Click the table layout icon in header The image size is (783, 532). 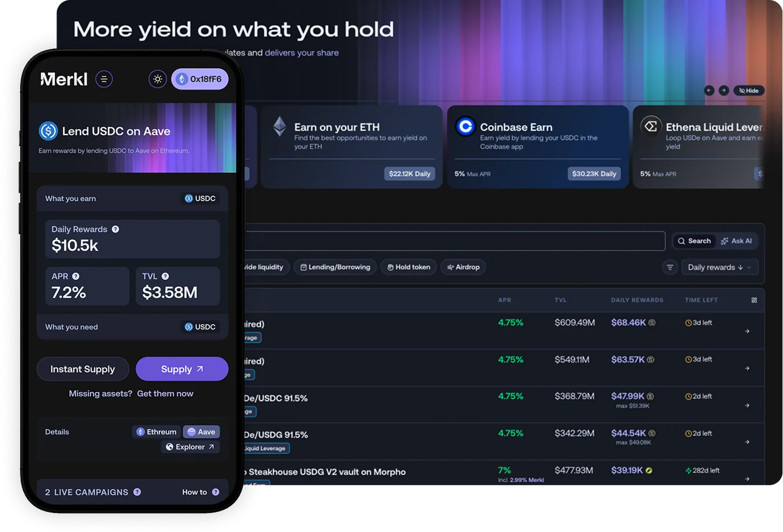point(754,300)
